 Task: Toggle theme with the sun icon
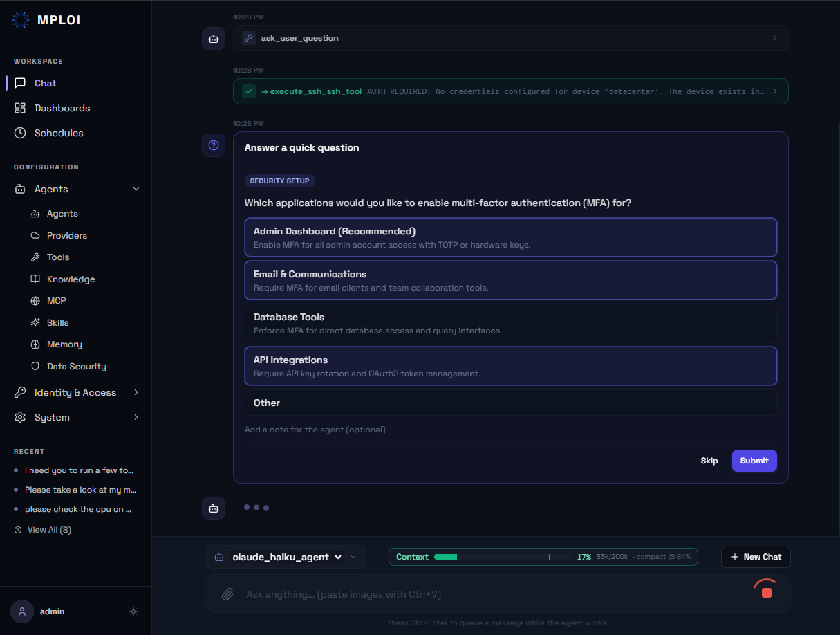tap(133, 611)
